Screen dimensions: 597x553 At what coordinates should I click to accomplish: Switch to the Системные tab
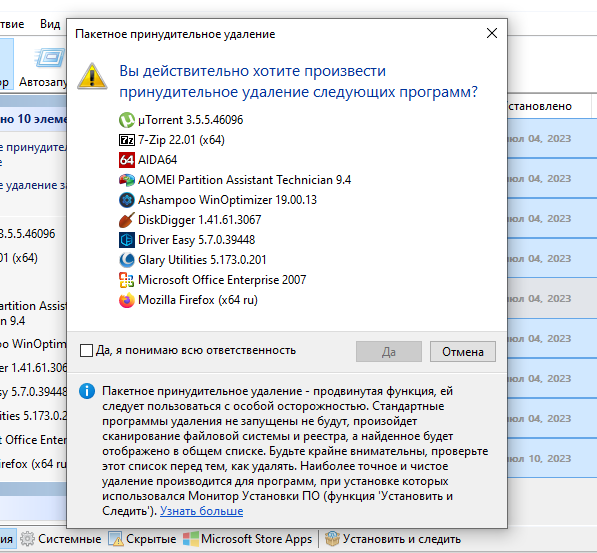(61, 539)
